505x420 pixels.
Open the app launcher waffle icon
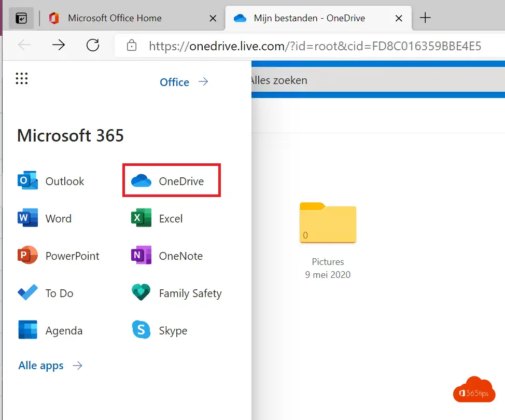point(22,78)
